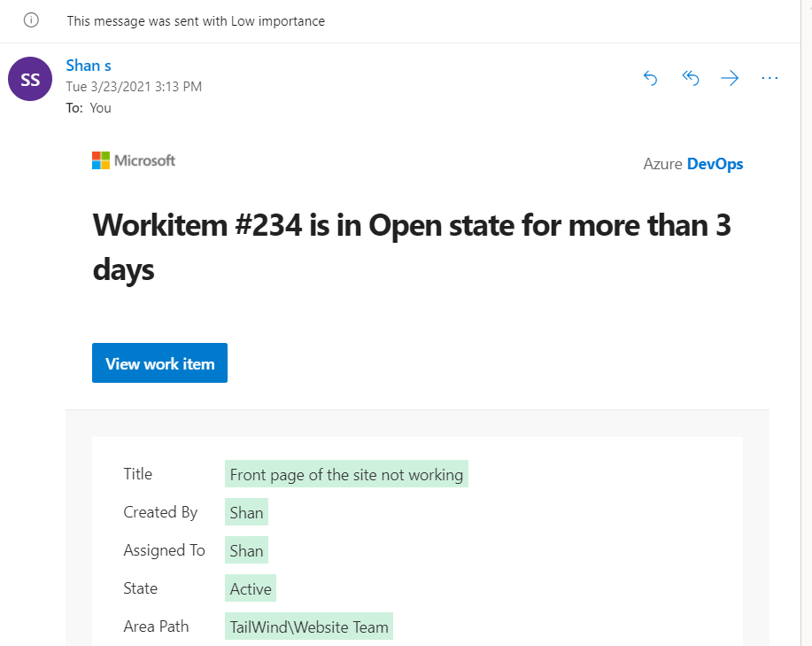The image size is (812, 646).
Task: Click the SS sender avatar
Action: 30,79
